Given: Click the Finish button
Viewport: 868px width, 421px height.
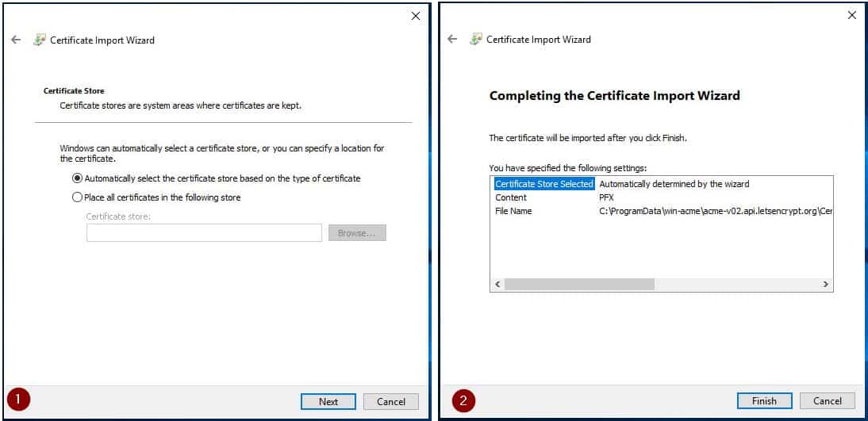Looking at the screenshot, I should [765, 401].
